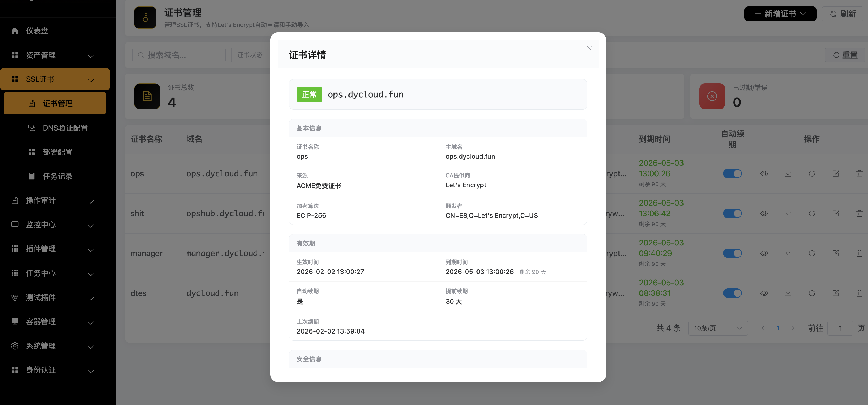Select DNS验证配置 in the sidebar menu
The image size is (868, 405).
tap(65, 128)
